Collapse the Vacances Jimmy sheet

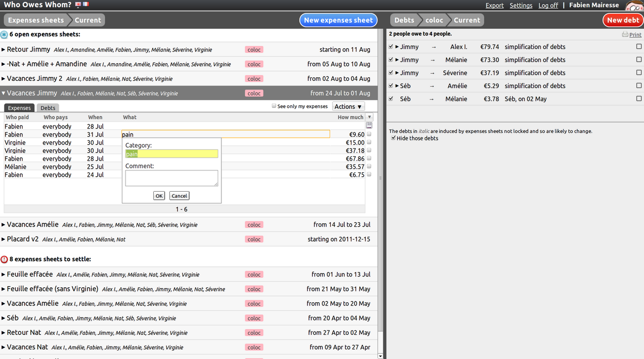point(3,93)
